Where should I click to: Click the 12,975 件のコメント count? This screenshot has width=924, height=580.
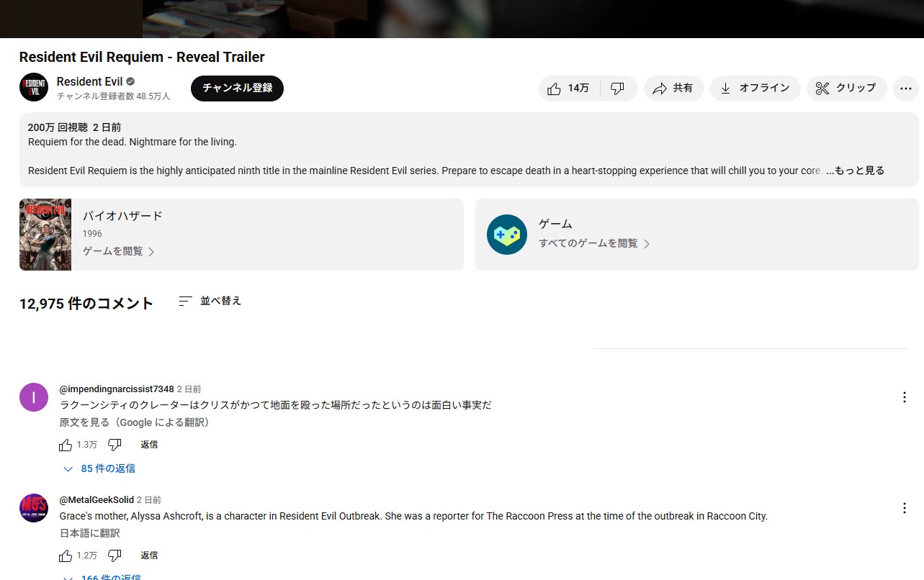click(86, 304)
